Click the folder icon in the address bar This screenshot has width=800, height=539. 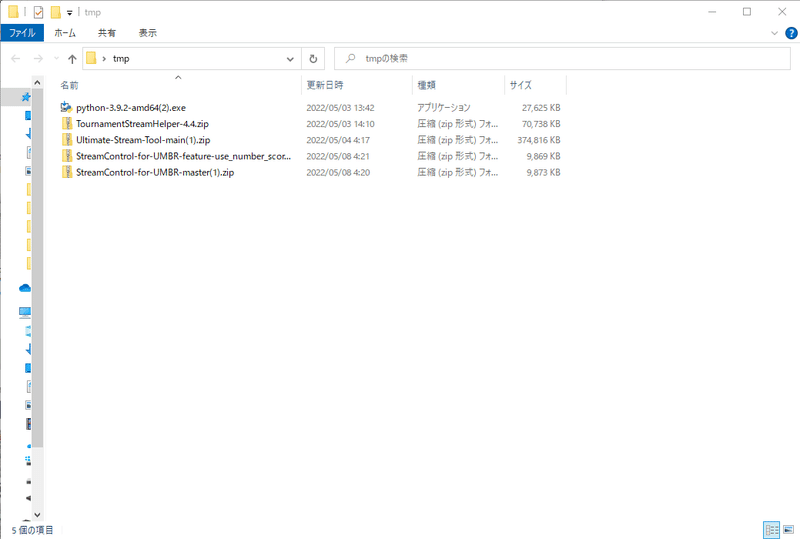pyautogui.click(x=91, y=58)
